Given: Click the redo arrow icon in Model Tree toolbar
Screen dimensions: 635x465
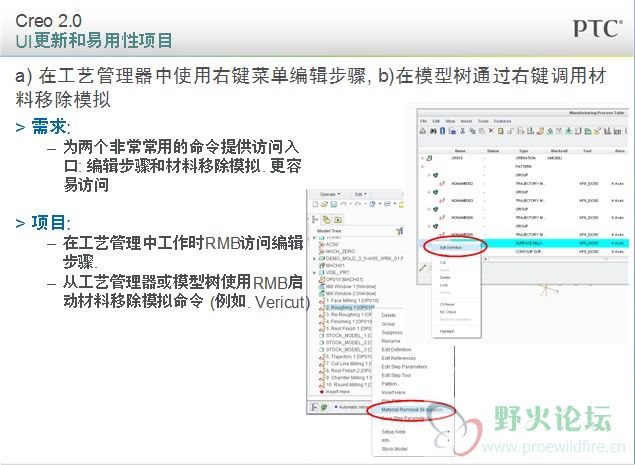Looking at the screenshot, I should pyautogui.click(x=358, y=204).
